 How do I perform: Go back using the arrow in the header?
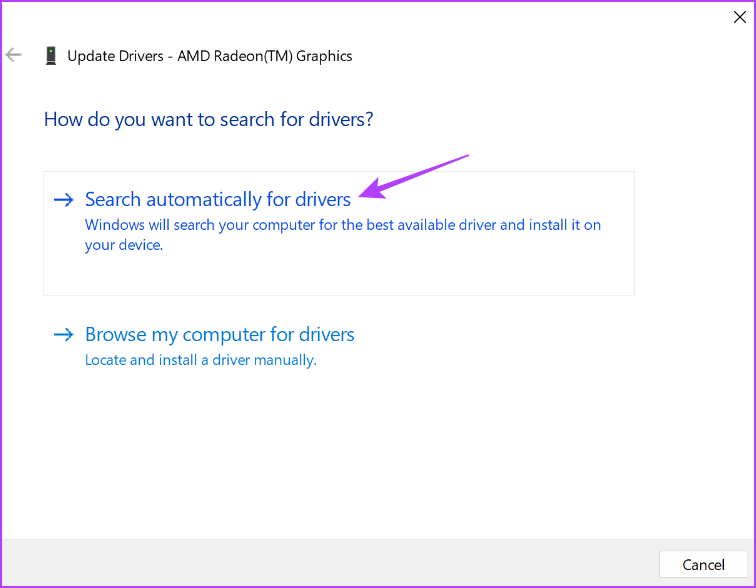[14, 55]
